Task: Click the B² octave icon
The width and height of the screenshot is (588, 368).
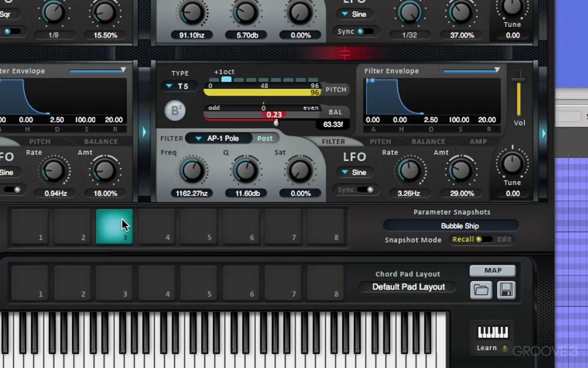Action: click(175, 110)
